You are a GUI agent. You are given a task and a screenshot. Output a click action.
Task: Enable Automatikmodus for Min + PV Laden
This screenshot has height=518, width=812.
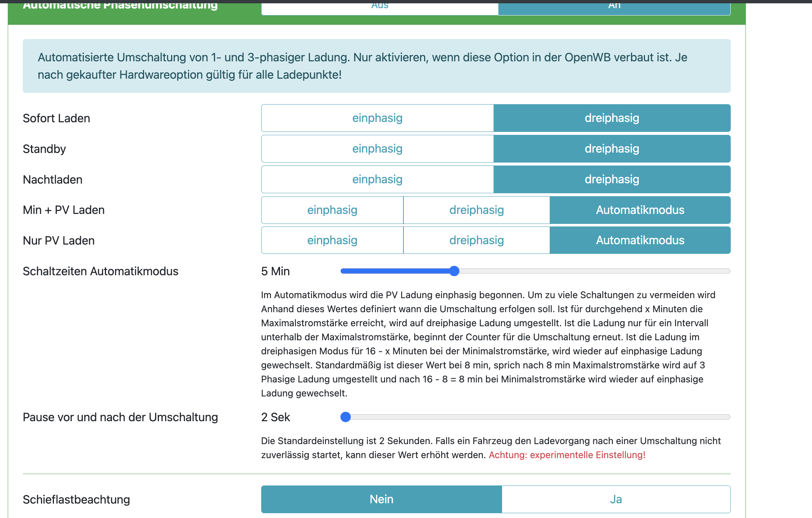[640, 210]
